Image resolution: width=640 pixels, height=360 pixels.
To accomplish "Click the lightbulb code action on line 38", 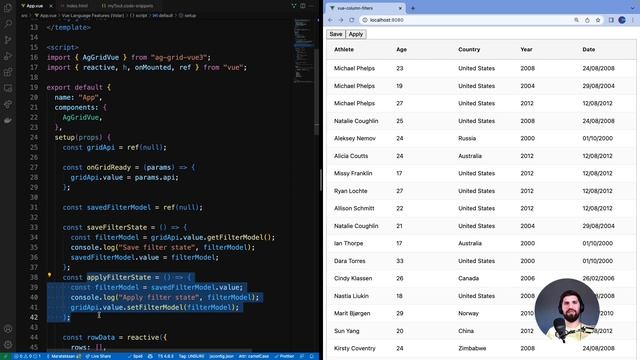I will [49, 276].
